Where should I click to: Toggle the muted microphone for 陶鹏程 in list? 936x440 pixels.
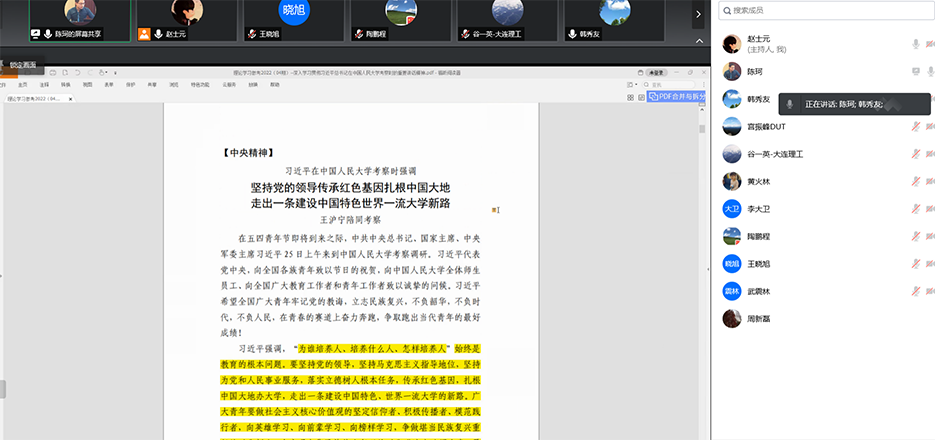point(916,236)
